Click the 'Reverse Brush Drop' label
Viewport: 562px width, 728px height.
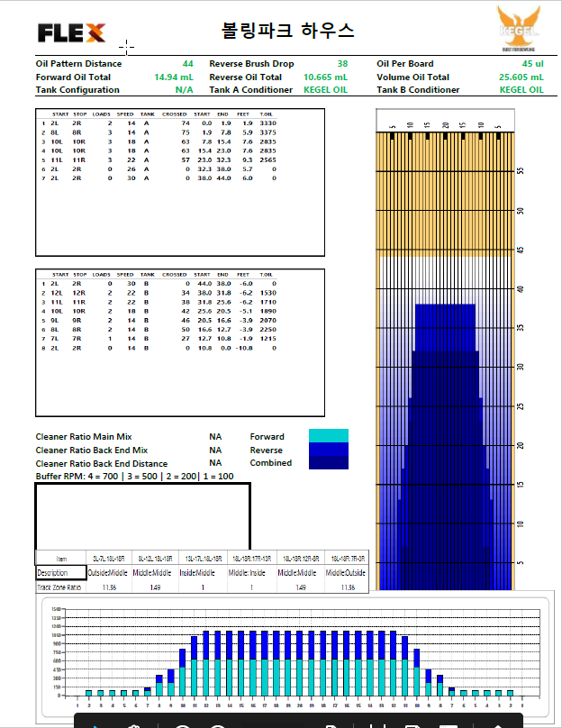pos(251,64)
